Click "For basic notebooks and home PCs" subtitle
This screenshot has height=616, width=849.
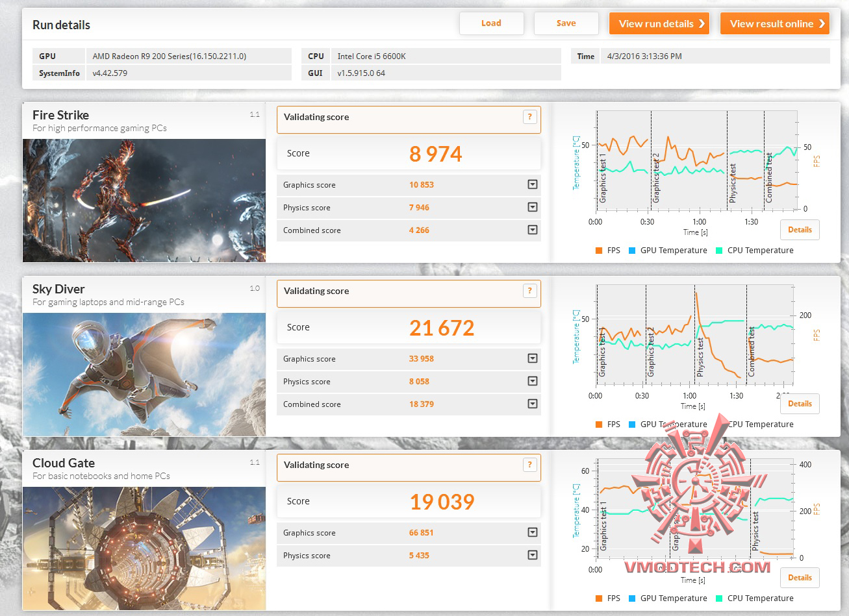[x=101, y=476]
